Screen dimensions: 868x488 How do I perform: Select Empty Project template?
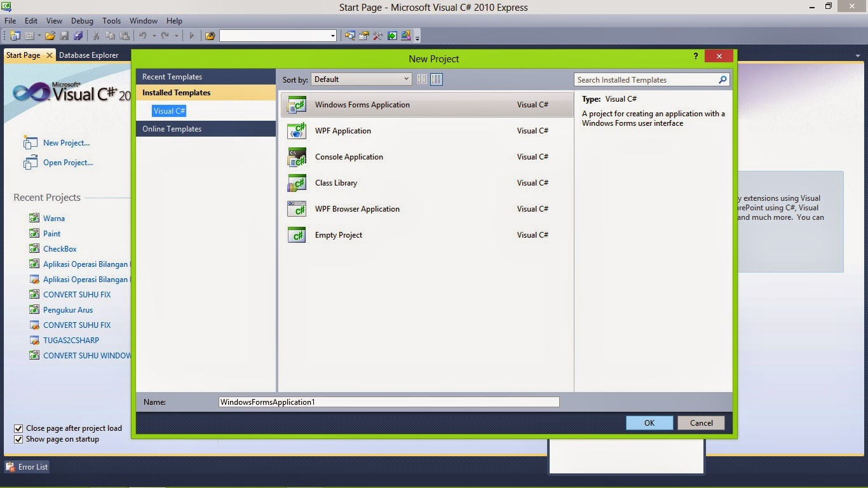coord(426,235)
